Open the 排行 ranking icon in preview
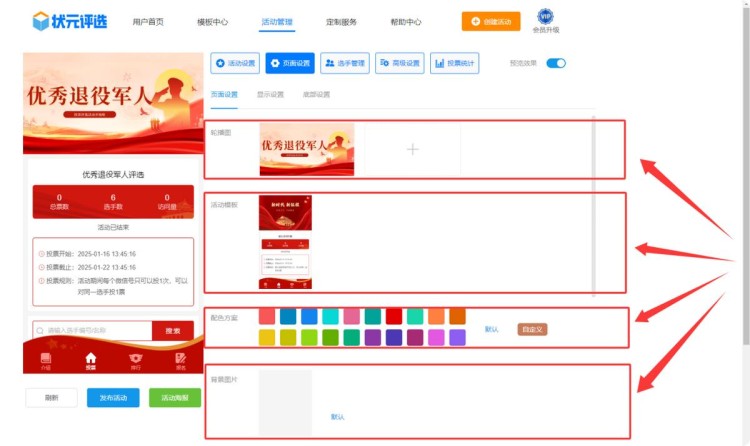Viewport: 750px width, 446px height. tap(136, 360)
